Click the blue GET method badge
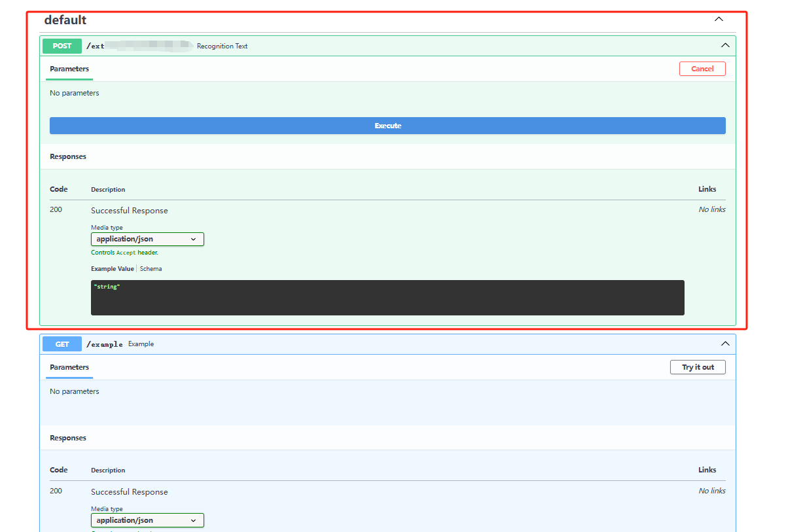 tap(62, 344)
